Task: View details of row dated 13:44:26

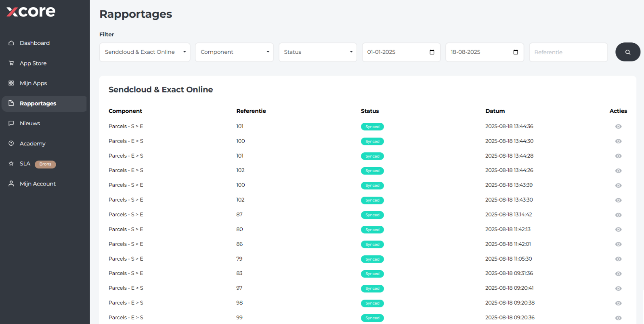Action: 618,171
